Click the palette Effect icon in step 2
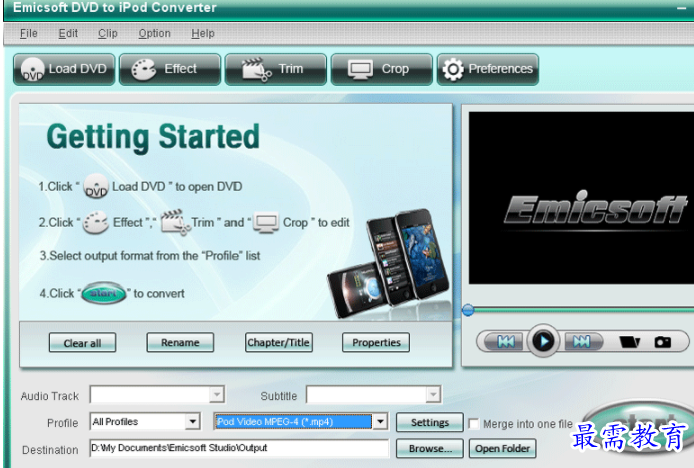The width and height of the screenshot is (694, 468). coord(96,223)
